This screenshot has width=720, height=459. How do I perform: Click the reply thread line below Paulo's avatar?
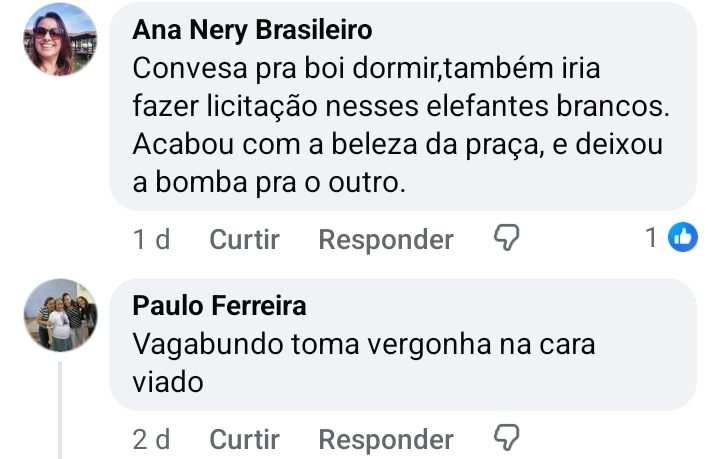coord(60,410)
